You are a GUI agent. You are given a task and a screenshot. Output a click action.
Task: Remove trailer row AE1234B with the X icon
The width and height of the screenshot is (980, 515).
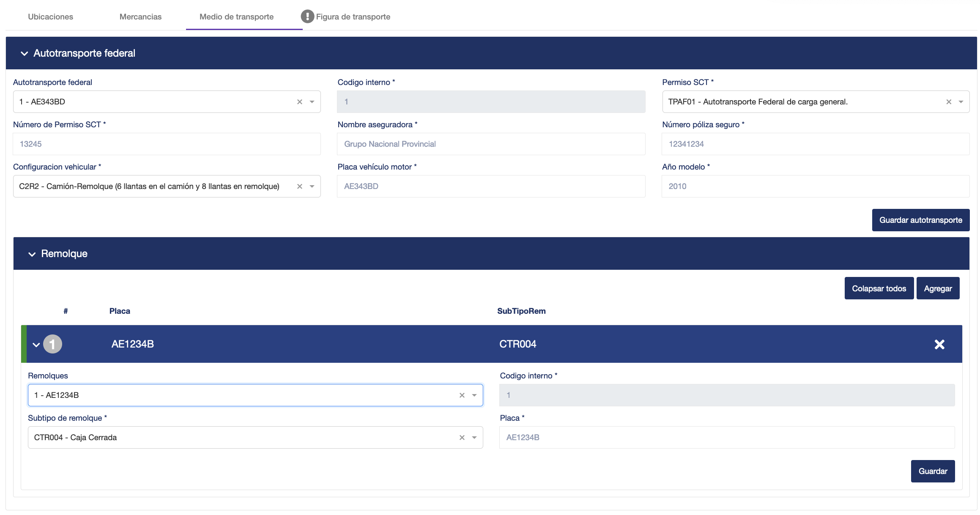pos(939,344)
